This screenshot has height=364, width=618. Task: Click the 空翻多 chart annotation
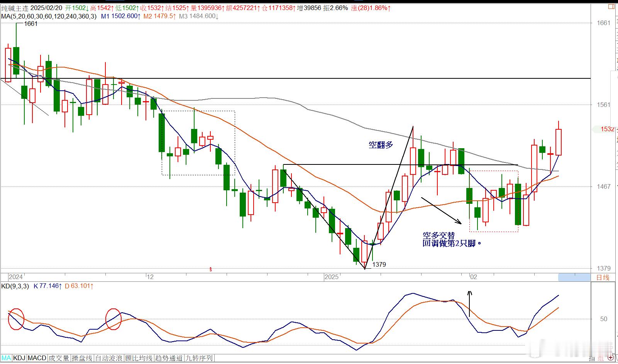coord(381,145)
